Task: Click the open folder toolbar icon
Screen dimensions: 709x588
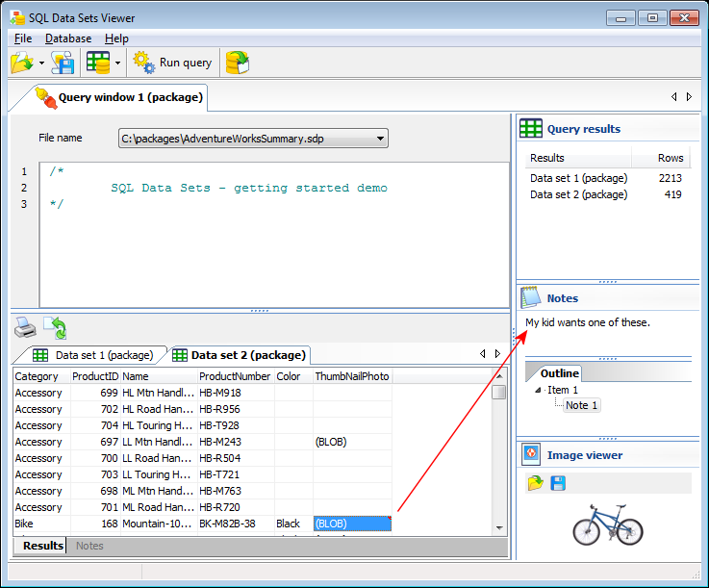Action: tap(21, 63)
